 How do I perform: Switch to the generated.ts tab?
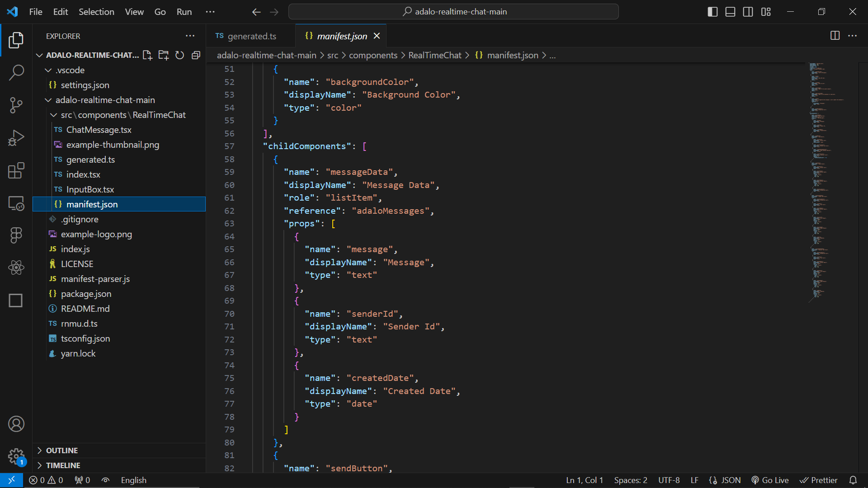click(x=251, y=36)
